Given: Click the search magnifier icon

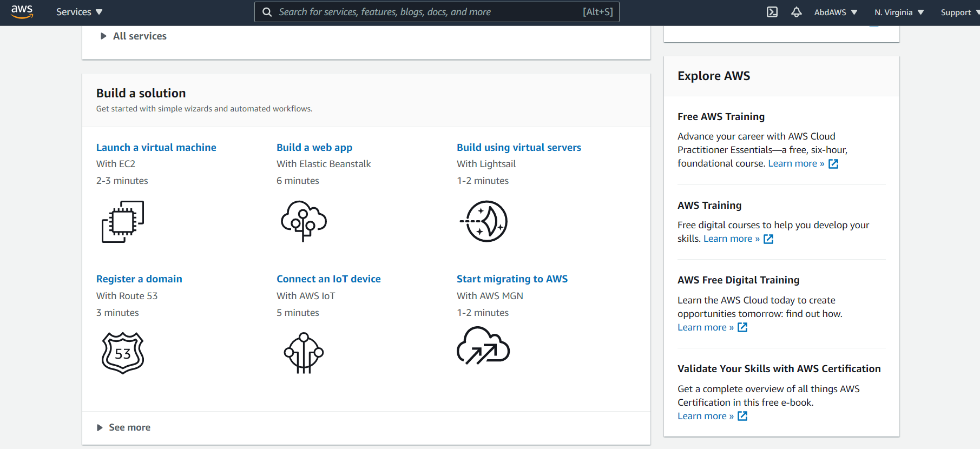Looking at the screenshot, I should coord(267,12).
